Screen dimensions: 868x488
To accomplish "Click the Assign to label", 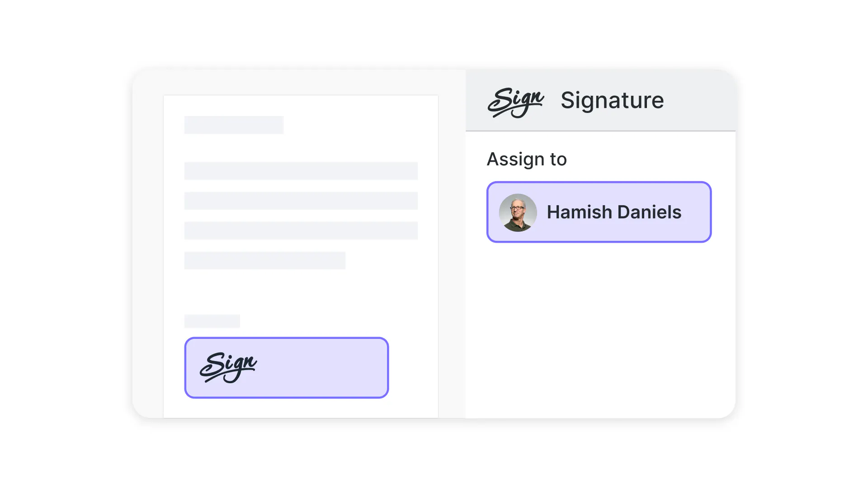I will (526, 159).
